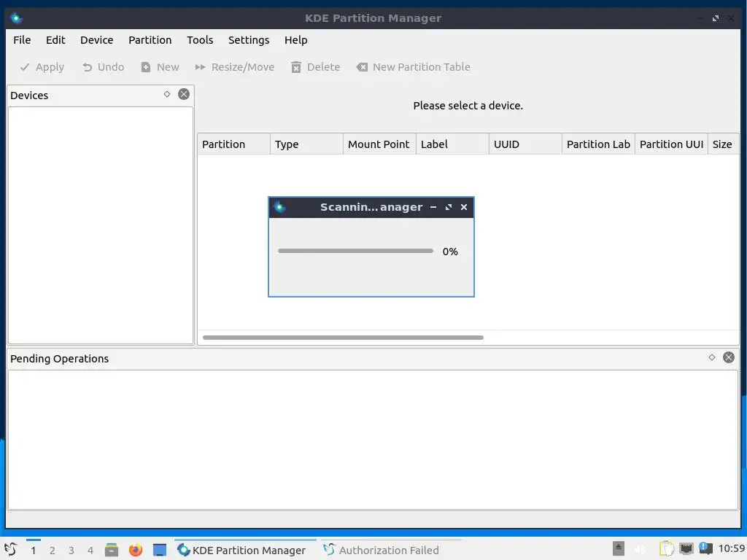Open the clipboard tray icon
The width and height of the screenshot is (747, 560).
click(x=667, y=548)
